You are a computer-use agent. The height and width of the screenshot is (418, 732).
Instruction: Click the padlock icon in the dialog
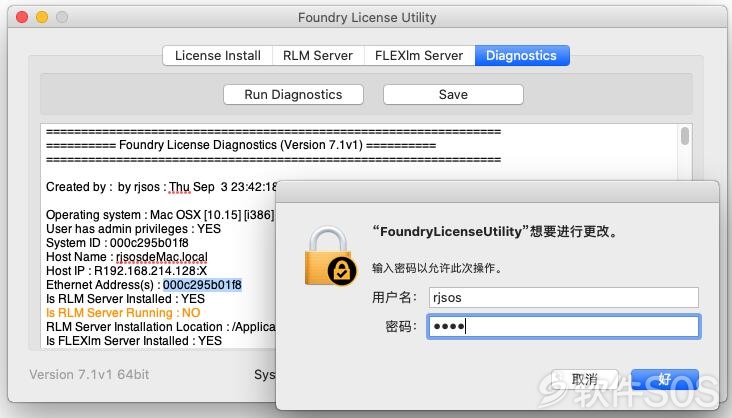pos(330,256)
